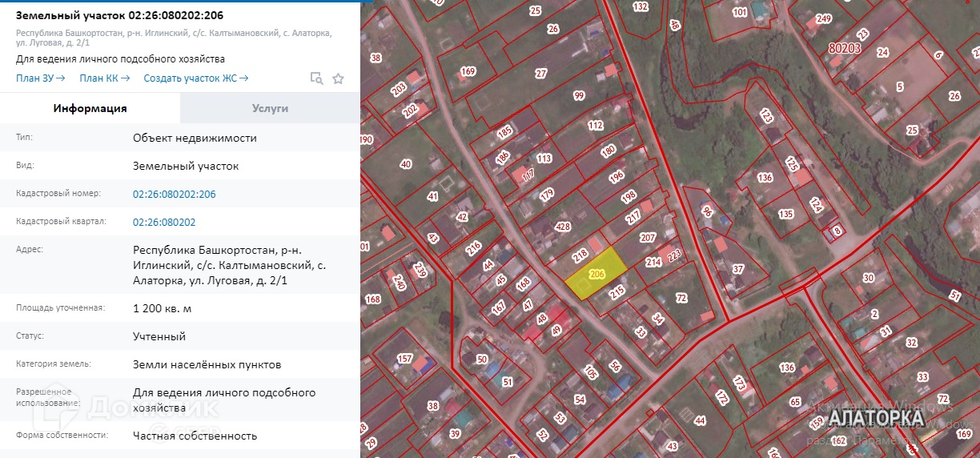Click parcel label 40 on map
This screenshot has height=458, width=980.
(x=406, y=164)
